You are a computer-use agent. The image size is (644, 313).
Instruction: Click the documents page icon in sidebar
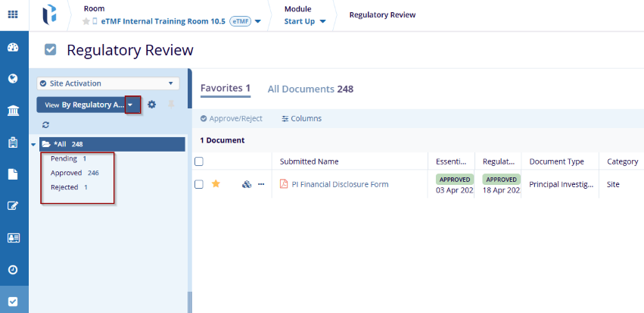13,174
